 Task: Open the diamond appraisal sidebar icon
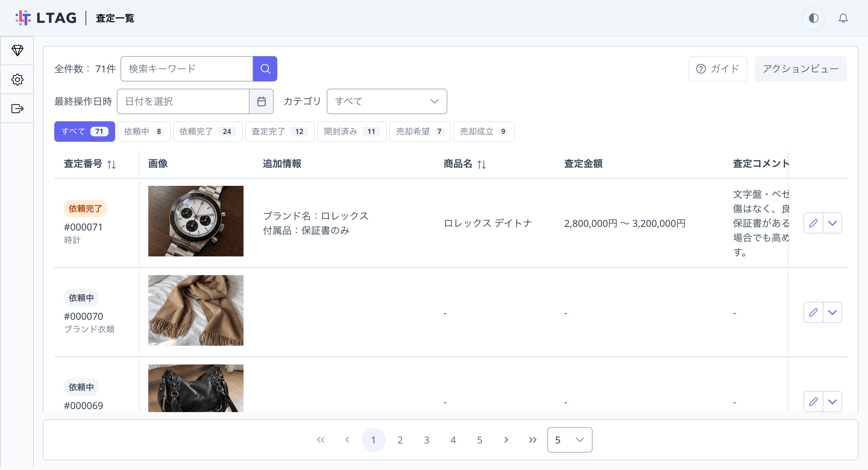point(17,51)
